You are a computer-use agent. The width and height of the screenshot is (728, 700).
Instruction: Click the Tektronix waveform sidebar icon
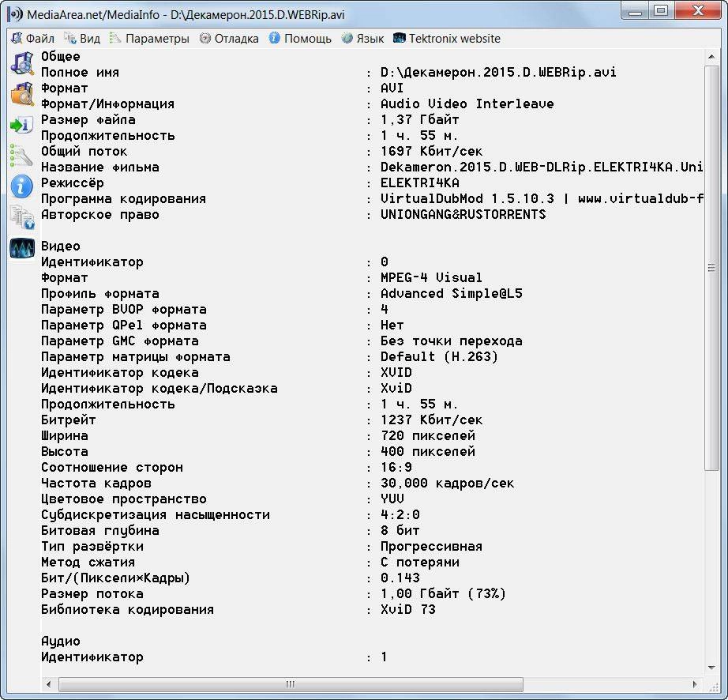[22, 248]
